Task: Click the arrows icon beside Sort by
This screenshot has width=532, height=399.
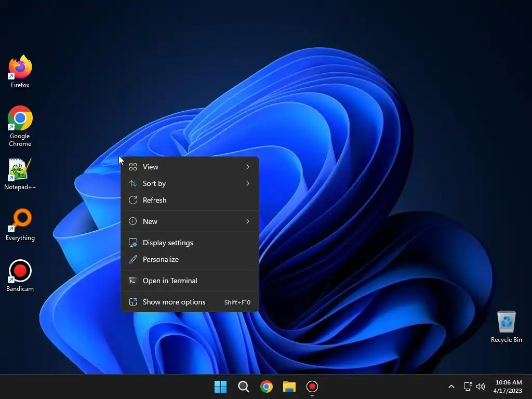Action: [133, 183]
